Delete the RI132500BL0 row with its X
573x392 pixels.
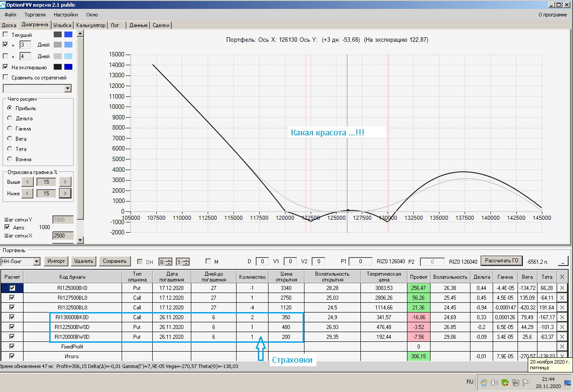(x=562, y=307)
